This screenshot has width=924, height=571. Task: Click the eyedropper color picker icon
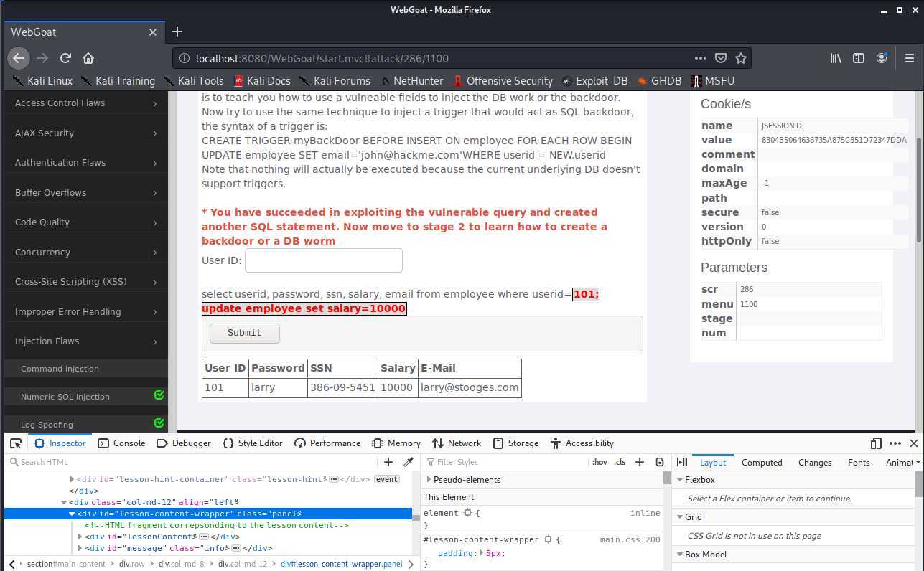tap(409, 462)
